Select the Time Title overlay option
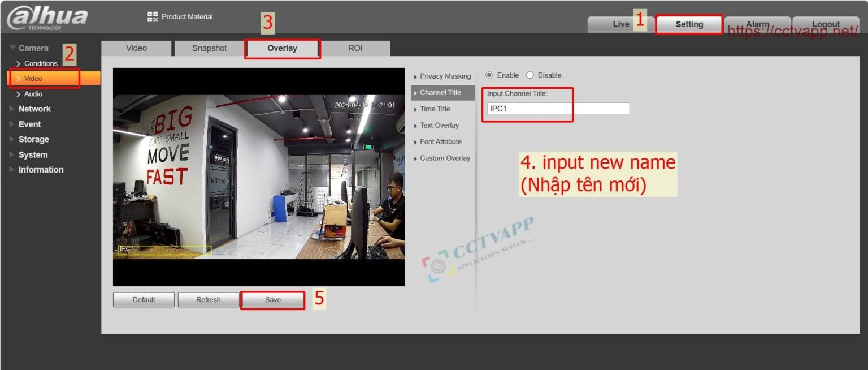This screenshot has width=868, height=370. [436, 109]
